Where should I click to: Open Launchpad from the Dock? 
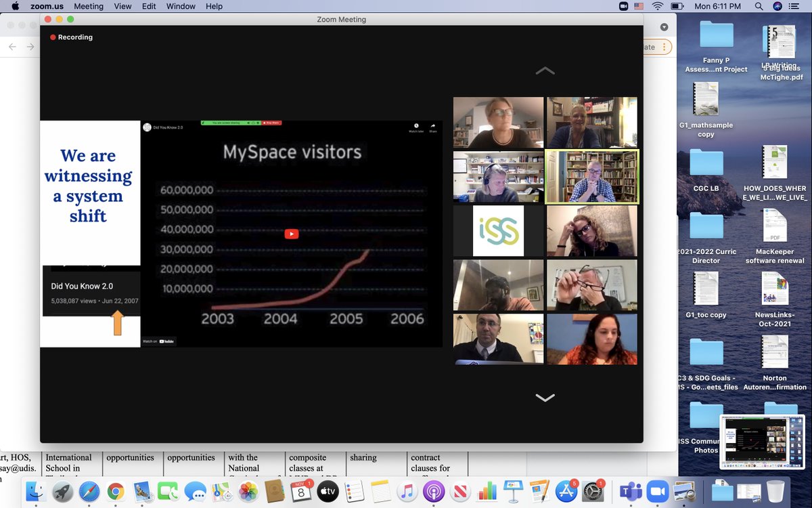coord(62,490)
